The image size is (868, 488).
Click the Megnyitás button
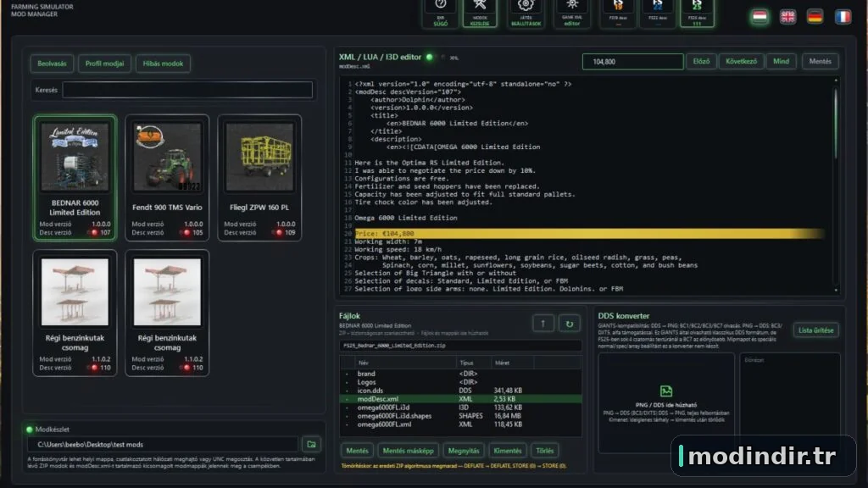click(x=464, y=451)
